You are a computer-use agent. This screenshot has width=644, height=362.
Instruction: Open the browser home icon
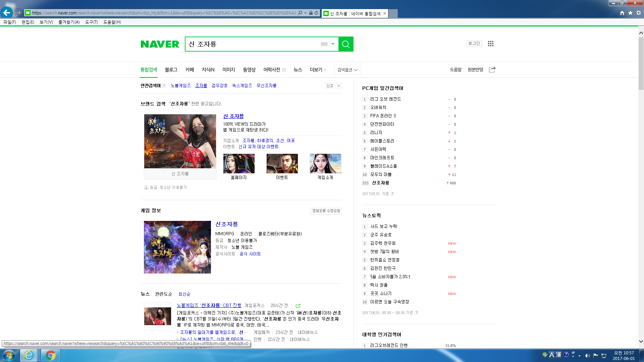(622, 13)
